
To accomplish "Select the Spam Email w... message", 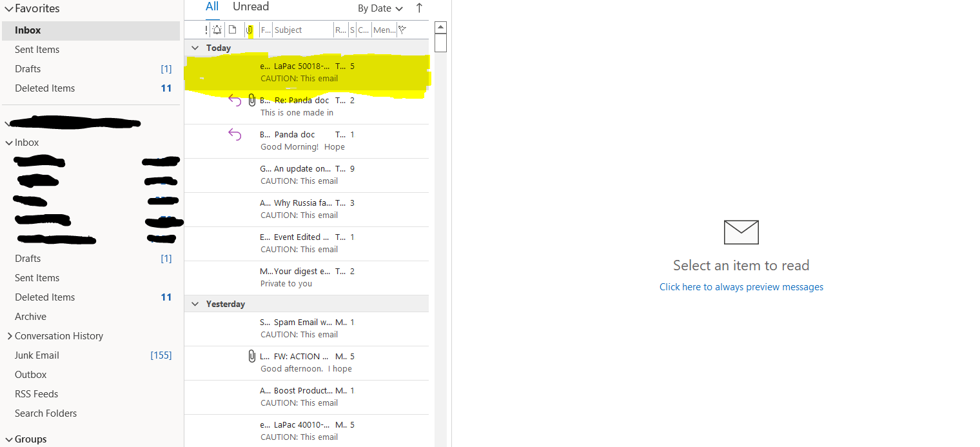I will (307, 329).
